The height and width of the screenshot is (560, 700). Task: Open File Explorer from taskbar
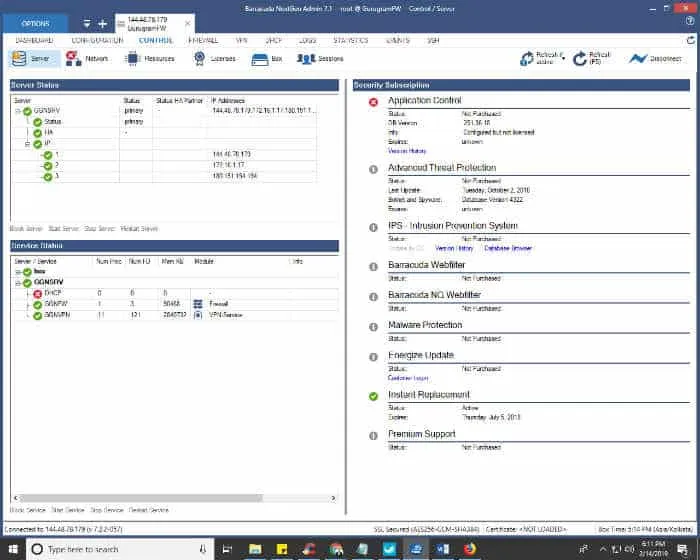(255, 549)
